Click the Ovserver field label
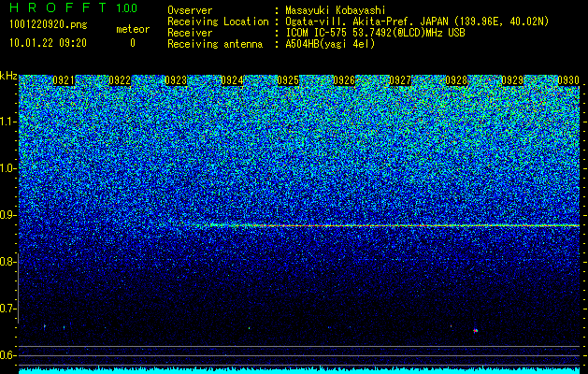Image resolution: width=588 pixels, height=374 pixels. 190,10
